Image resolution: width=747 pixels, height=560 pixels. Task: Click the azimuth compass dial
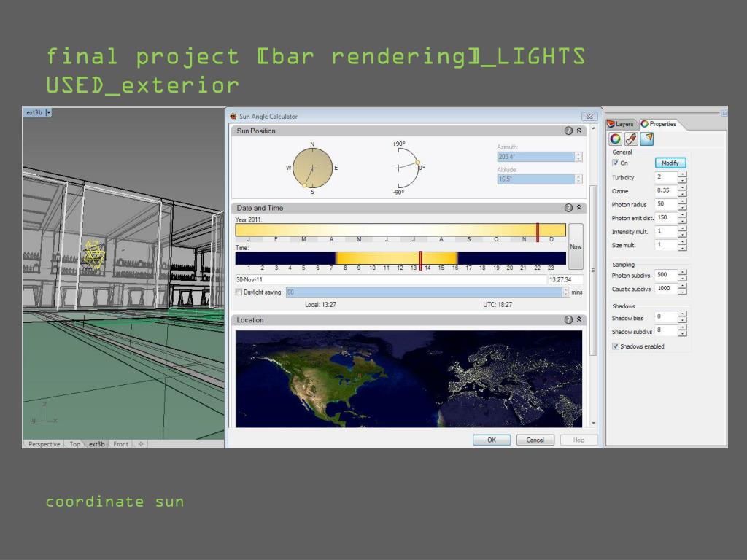tap(312, 168)
